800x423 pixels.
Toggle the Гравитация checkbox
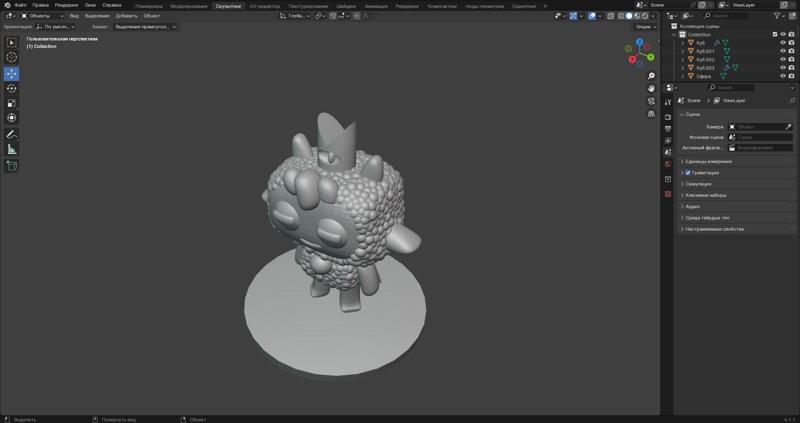click(x=688, y=173)
